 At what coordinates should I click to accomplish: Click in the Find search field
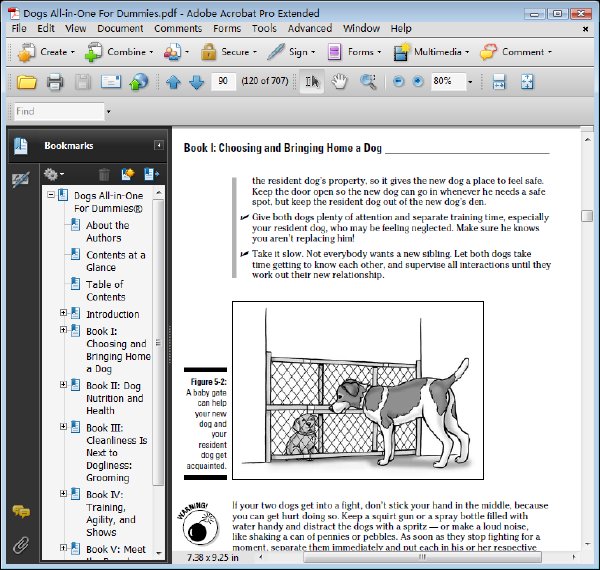[x=59, y=111]
